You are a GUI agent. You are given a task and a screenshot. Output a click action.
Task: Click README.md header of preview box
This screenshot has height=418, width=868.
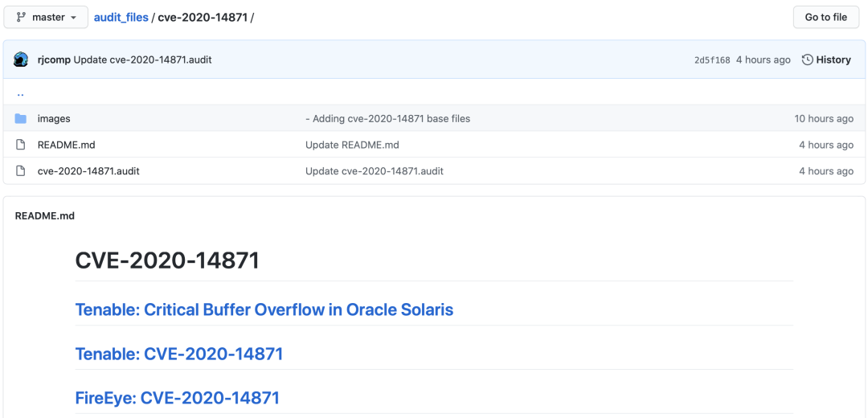45,216
